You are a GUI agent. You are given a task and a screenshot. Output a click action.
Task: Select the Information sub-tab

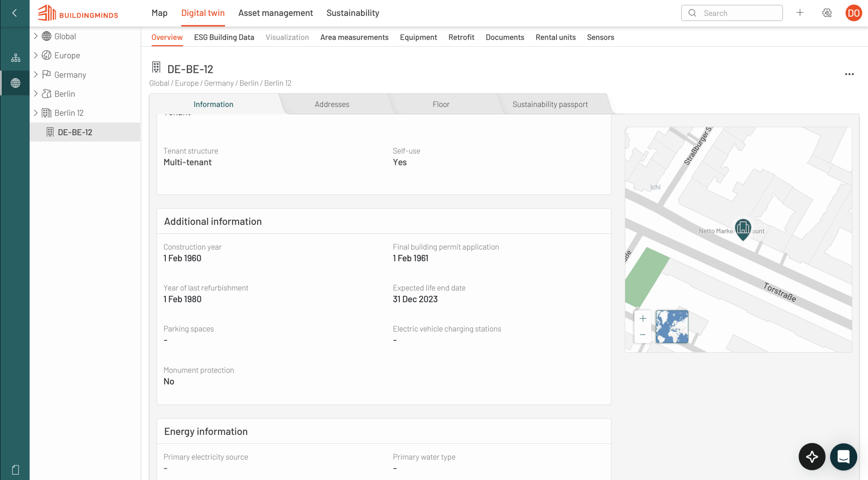(213, 104)
